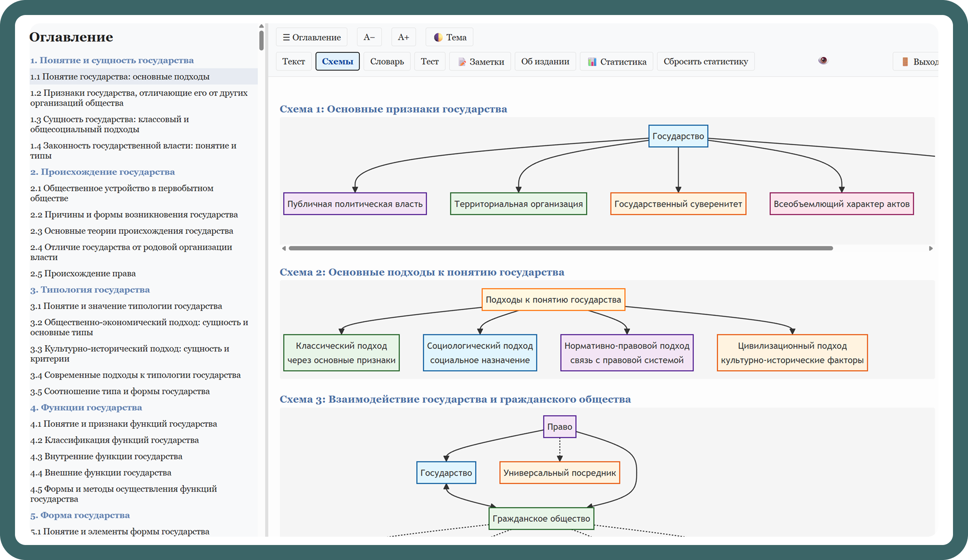The width and height of the screenshot is (968, 560).
Task: Increase font size with A+ button
Action: coord(403,37)
